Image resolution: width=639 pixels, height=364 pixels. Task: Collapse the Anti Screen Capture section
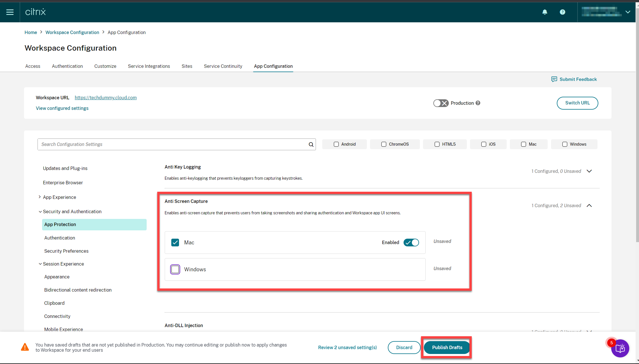point(589,205)
